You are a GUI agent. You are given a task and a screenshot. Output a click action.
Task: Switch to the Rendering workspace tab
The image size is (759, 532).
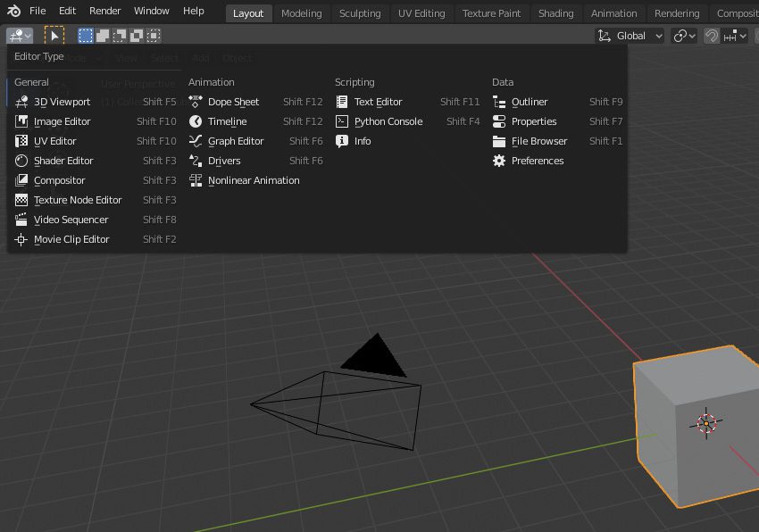[x=677, y=13]
